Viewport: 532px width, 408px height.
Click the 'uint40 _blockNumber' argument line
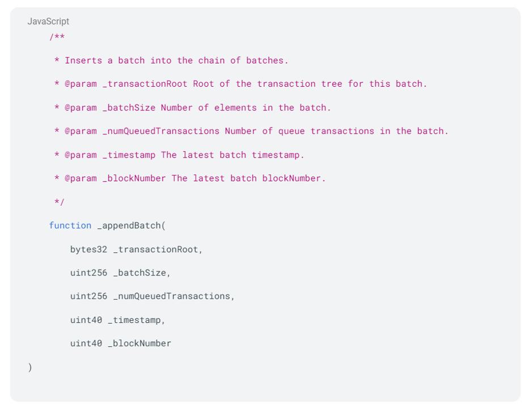pyautogui.click(x=120, y=343)
